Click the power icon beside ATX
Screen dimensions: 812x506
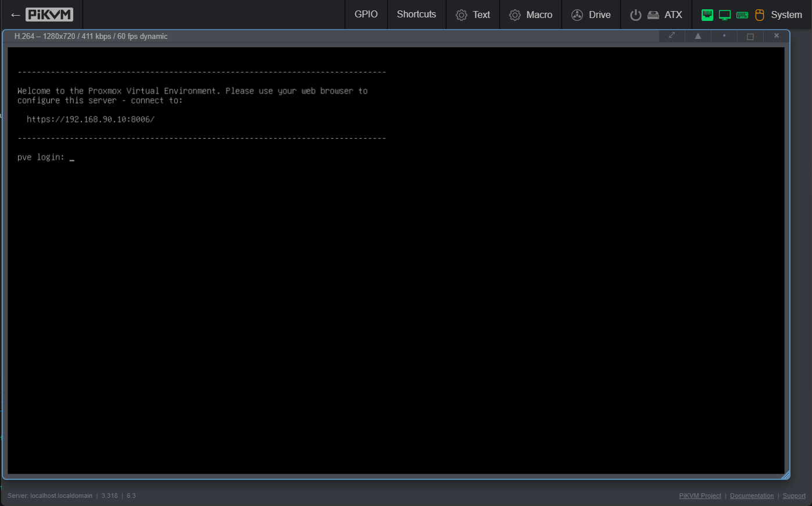pyautogui.click(x=635, y=15)
